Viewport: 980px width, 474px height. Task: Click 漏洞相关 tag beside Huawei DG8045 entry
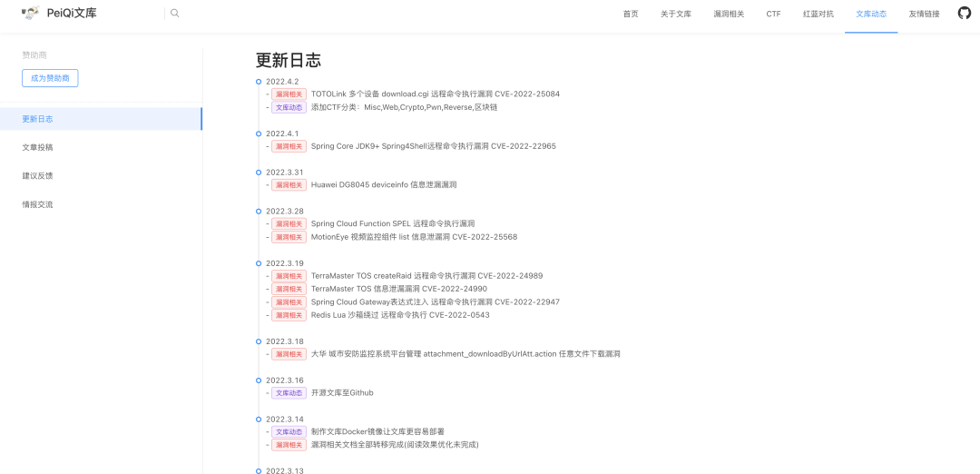(x=289, y=185)
